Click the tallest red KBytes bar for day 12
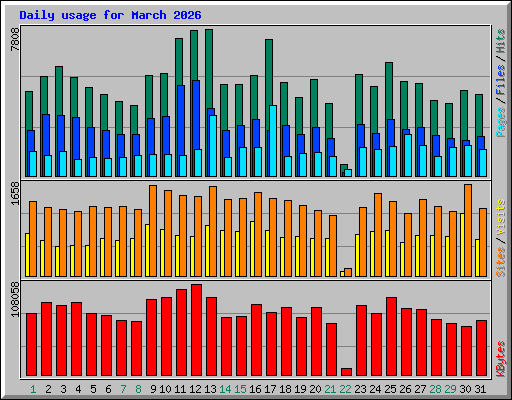Image resolution: width=512 pixels, height=400 pixels. (x=196, y=330)
